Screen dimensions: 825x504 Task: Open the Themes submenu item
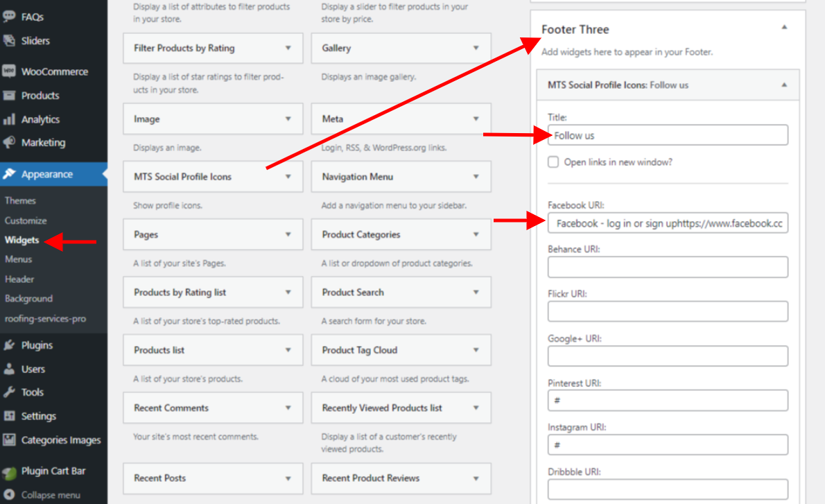coord(20,200)
